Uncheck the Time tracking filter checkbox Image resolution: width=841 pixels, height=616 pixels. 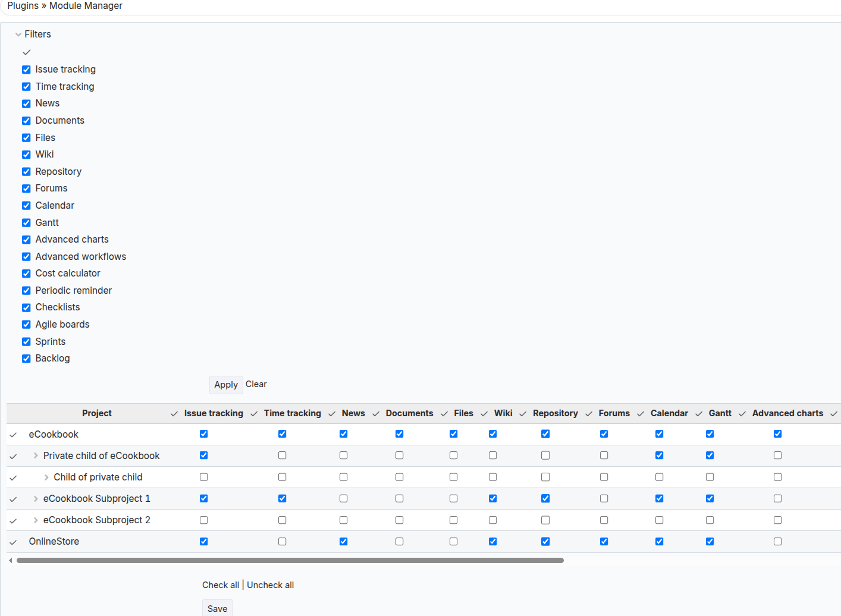26,87
